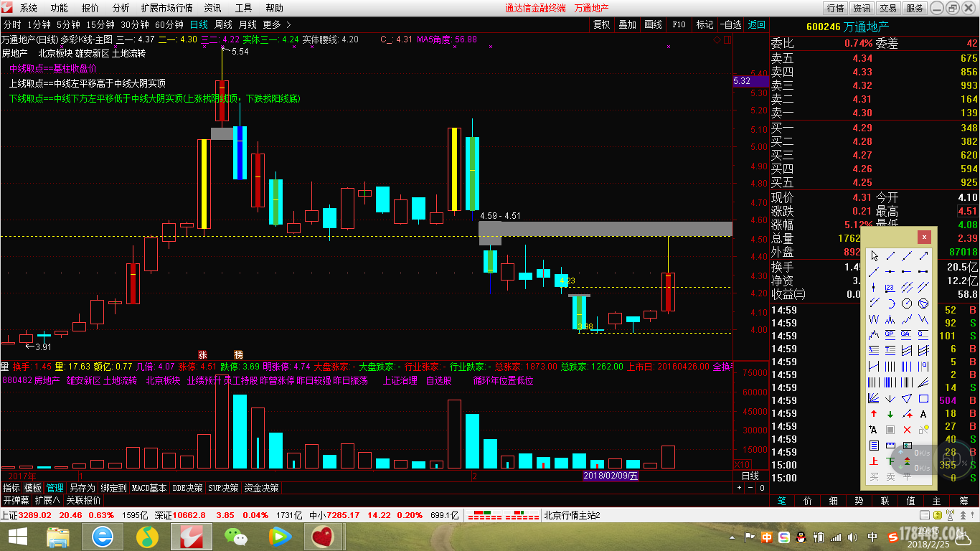Click the Windows Start button
The image size is (980, 551).
tap(17, 537)
